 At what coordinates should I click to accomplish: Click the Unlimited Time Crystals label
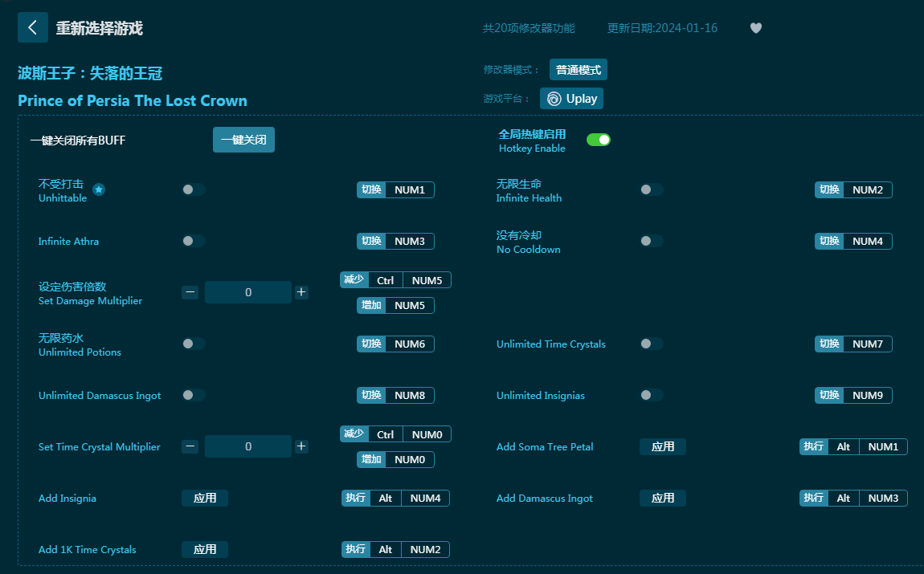[551, 344]
